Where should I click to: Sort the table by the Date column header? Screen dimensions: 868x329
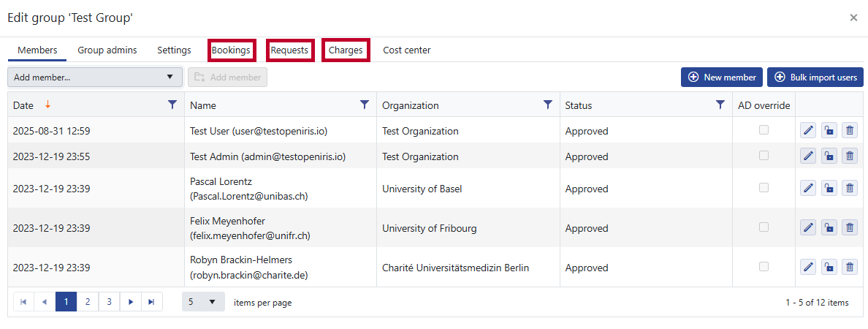pyautogui.click(x=23, y=105)
